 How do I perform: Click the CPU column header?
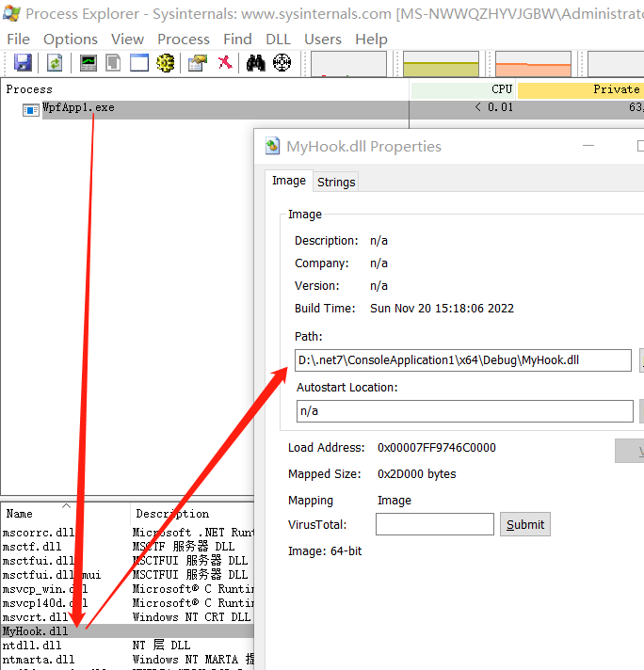(x=463, y=89)
